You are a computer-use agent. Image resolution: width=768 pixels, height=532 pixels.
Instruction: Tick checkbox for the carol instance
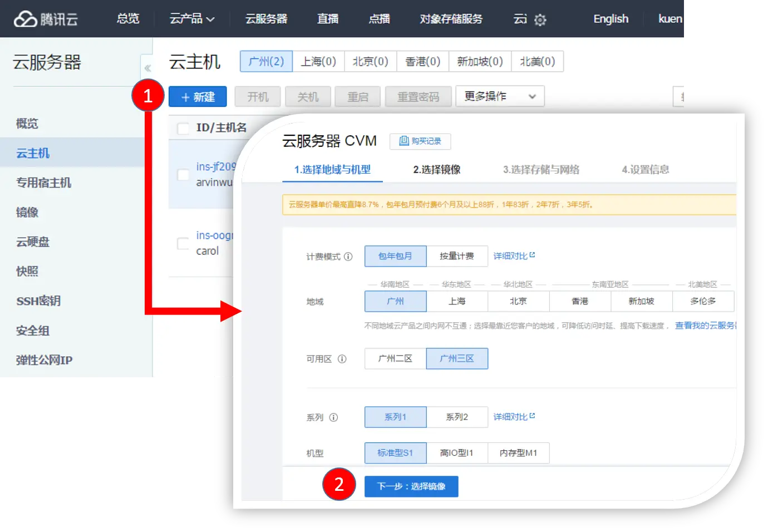[183, 243]
